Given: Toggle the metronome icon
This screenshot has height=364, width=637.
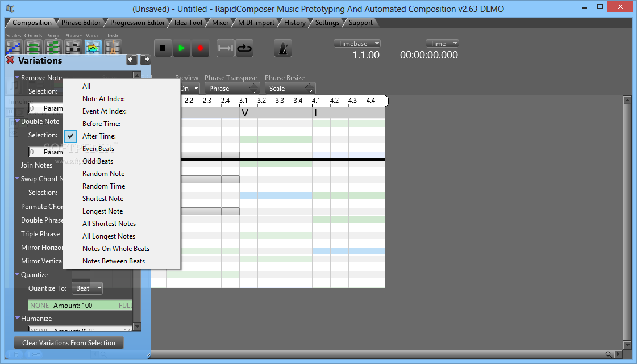Looking at the screenshot, I should [283, 48].
